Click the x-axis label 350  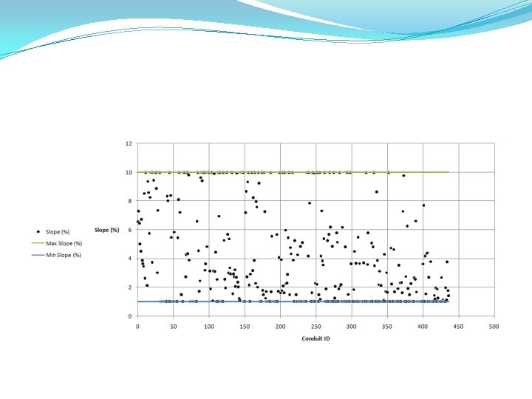387,327
